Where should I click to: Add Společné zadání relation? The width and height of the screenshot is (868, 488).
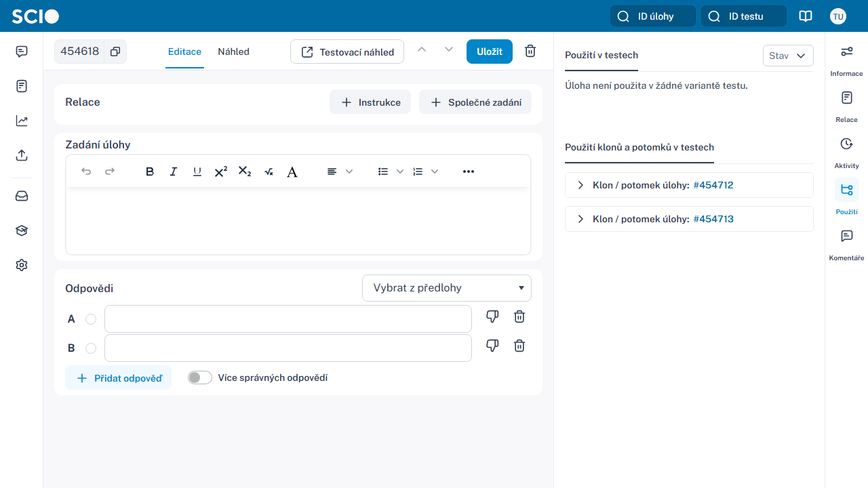475,102
